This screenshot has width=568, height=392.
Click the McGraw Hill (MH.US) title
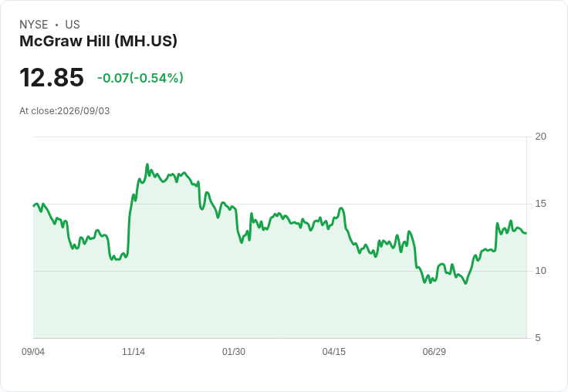[x=98, y=41]
